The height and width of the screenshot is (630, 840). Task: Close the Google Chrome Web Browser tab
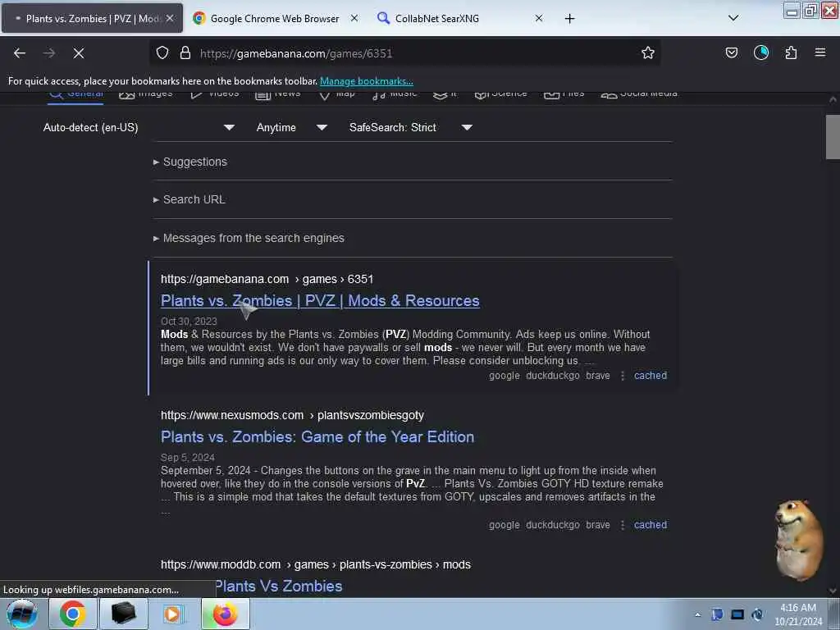pos(354,18)
